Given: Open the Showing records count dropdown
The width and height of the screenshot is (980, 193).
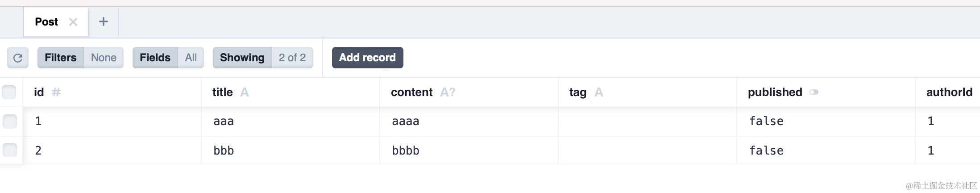Looking at the screenshot, I should point(262,58).
